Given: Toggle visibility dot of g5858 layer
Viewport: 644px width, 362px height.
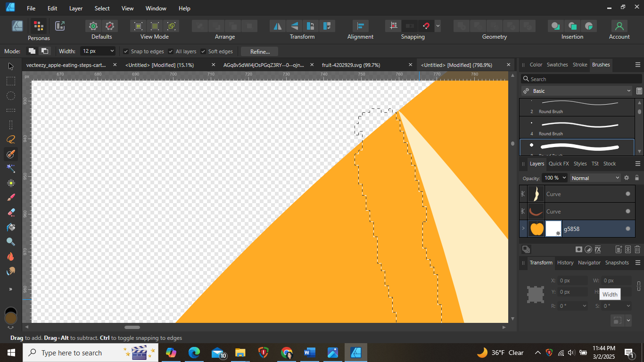Looking at the screenshot, I should (628, 229).
